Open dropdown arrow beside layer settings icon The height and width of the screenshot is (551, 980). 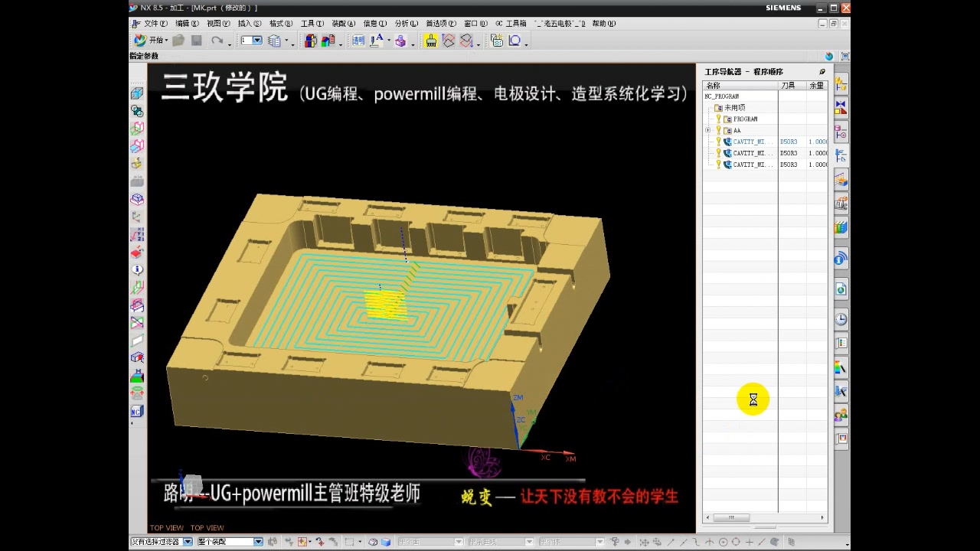[287, 41]
